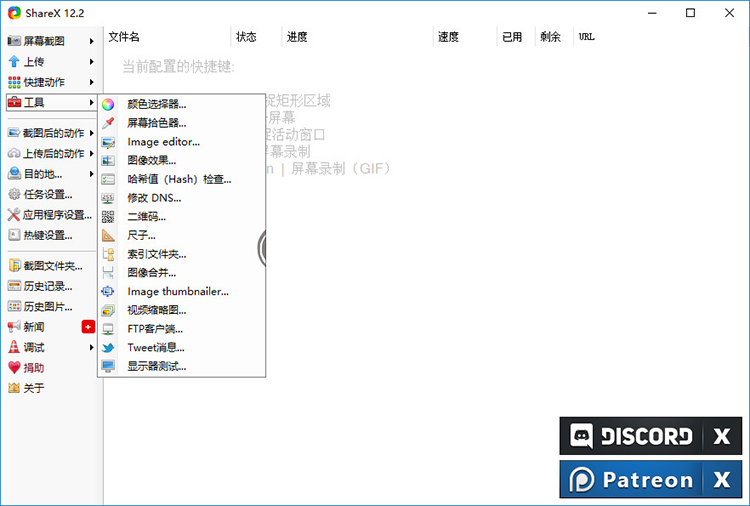
Task: Click the Tweet消息 Twitter bird icon
Action: (x=108, y=348)
